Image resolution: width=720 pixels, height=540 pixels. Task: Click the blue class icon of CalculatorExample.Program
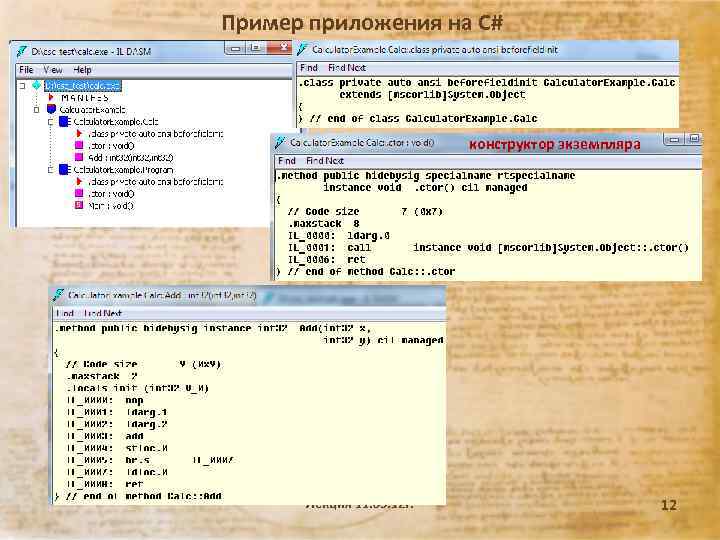tap(65, 170)
